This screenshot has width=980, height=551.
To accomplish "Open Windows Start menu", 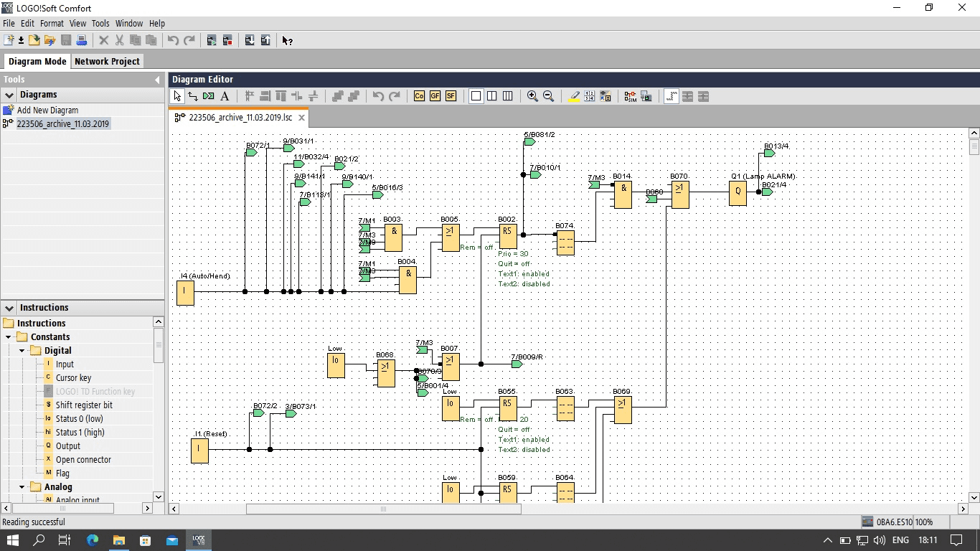I will tap(13, 540).
